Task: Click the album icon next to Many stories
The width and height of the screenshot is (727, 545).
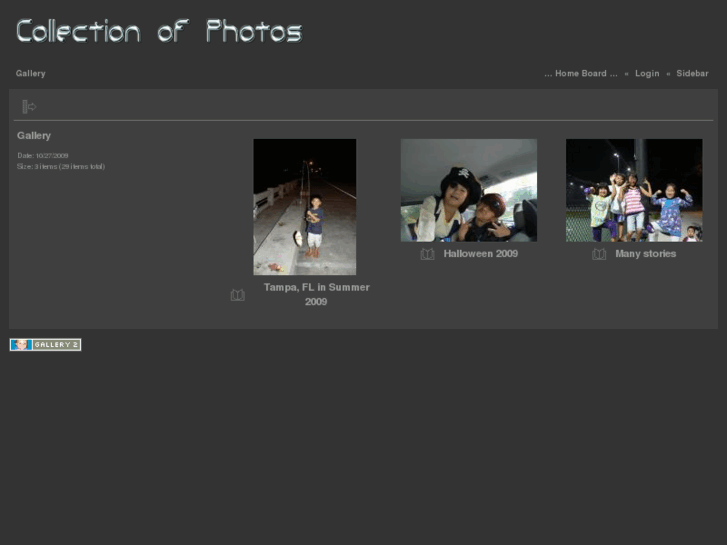Action: pos(599,254)
